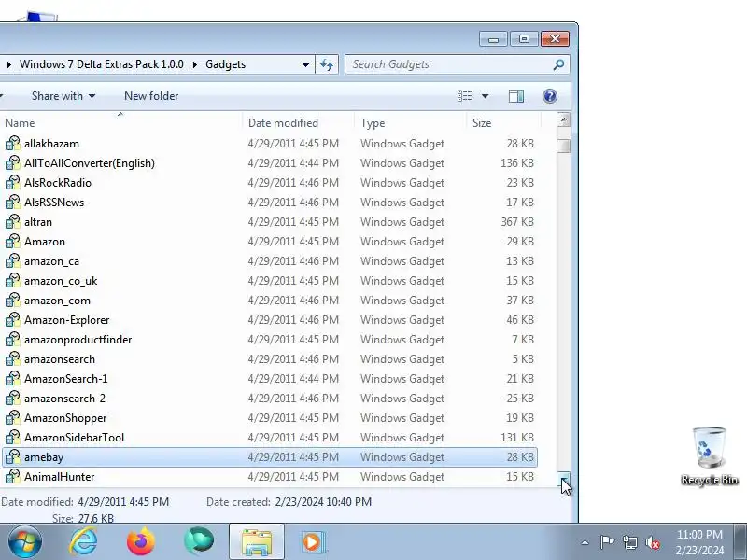Click the AllToAllConverter(English) file icon
747x560 pixels.
click(x=13, y=162)
